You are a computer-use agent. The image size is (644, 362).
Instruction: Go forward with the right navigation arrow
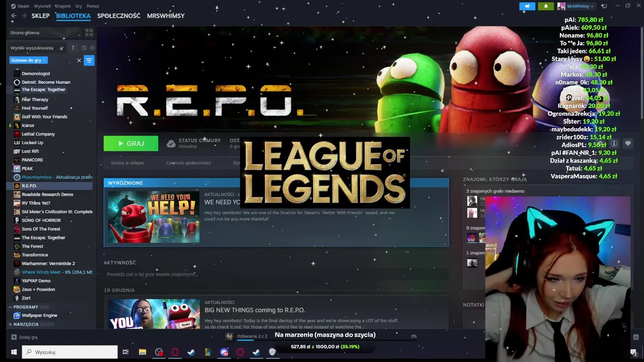click(24, 16)
